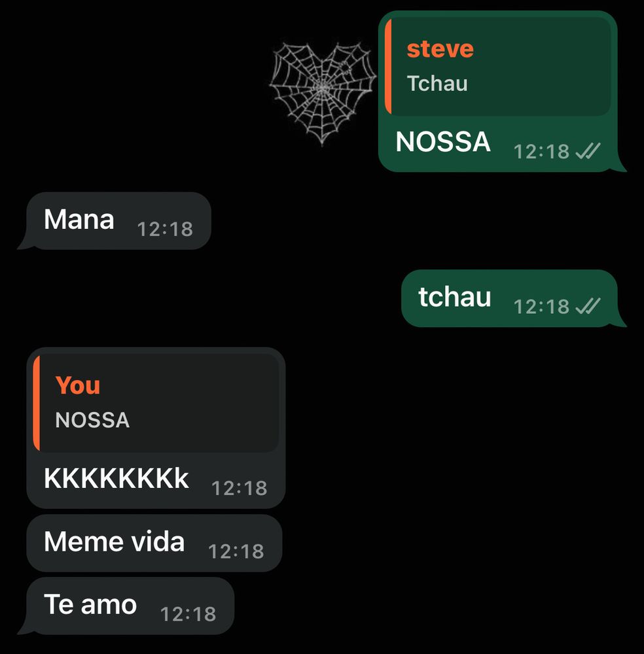644x654 pixels.
Task: Click the timestamp on KKKKKKKk message
Action: pyautogui.click(x=240, y=488)
